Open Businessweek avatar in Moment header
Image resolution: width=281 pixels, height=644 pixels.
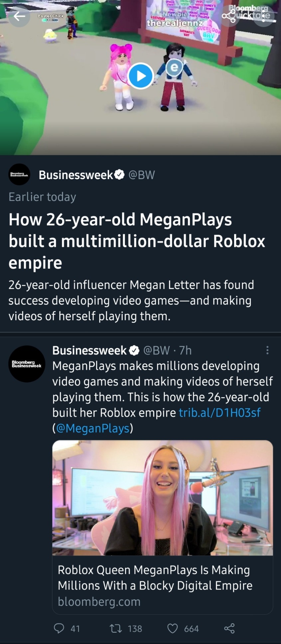(x=19, y=174)
